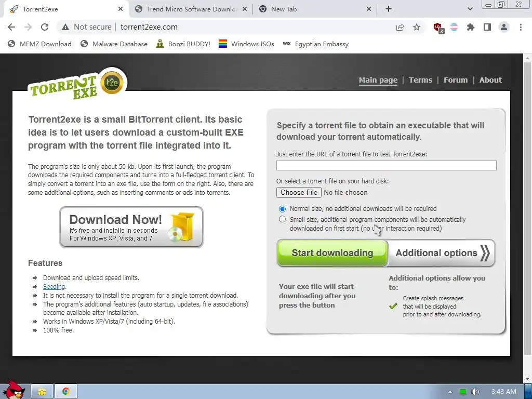Click the round t2e badge in the site logo

112,82
